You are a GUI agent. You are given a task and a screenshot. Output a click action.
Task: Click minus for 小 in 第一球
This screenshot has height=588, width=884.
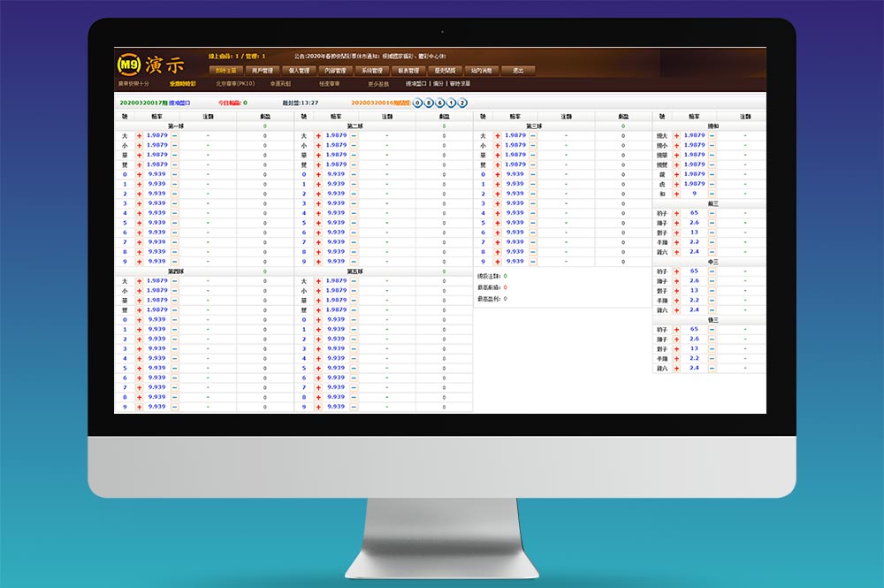click(175, 145)
